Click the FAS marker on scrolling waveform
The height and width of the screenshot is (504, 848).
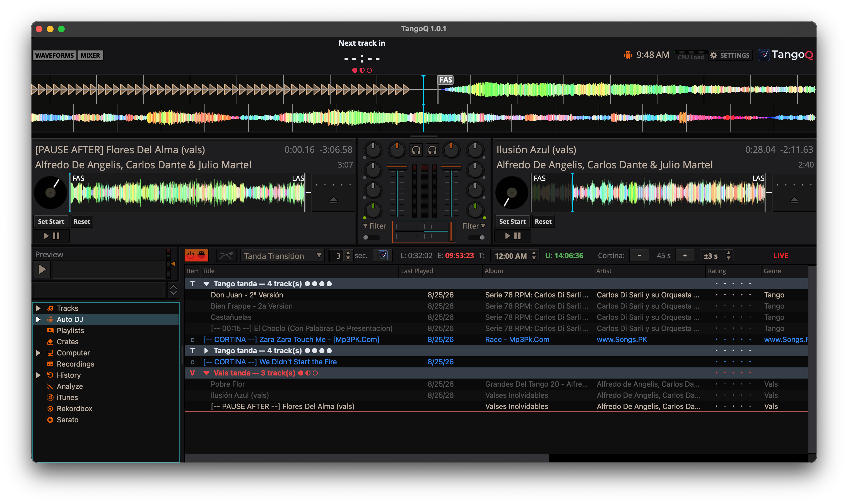pyautogui.click(x=445, y=80)
